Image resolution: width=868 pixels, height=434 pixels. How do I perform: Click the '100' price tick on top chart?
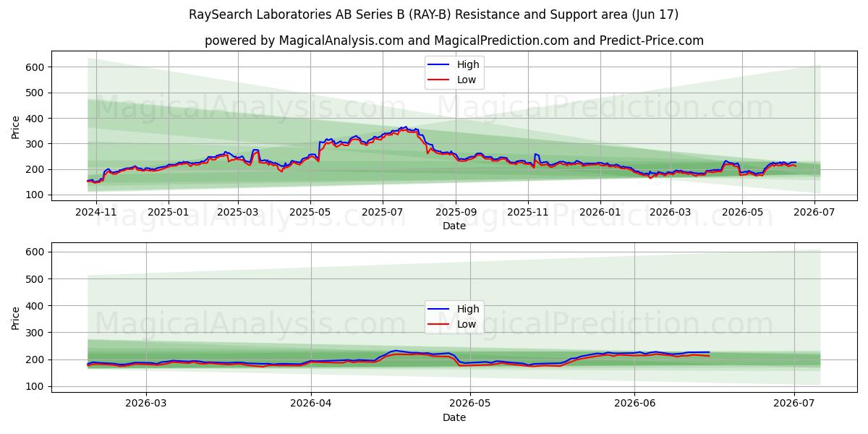[36, 195]
